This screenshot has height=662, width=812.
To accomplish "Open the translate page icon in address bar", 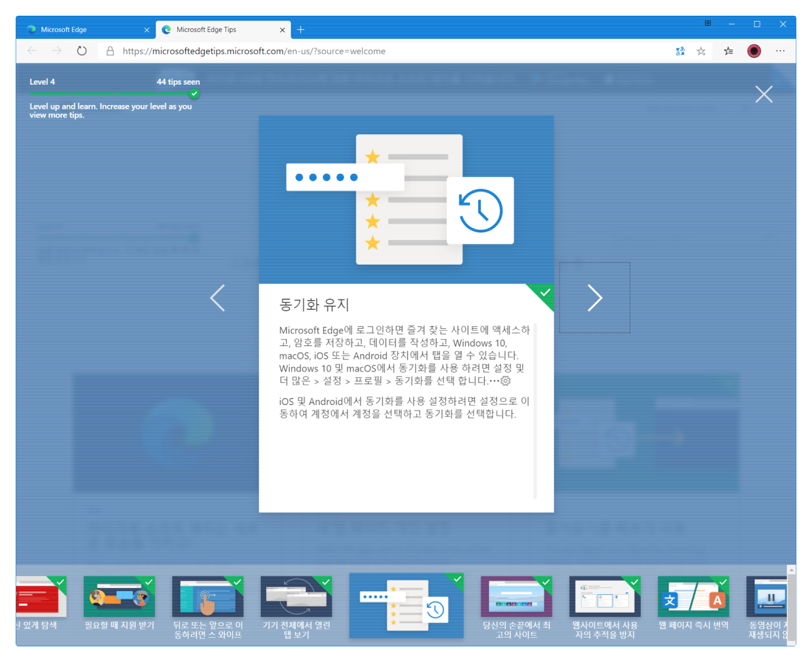I will [x=680, y=51].
